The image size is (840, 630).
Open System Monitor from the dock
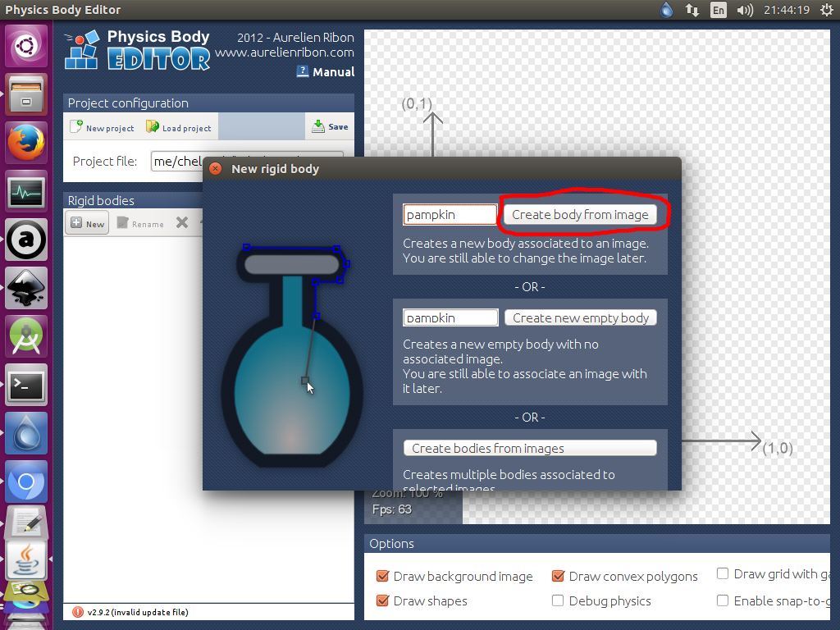click(26, 191)
